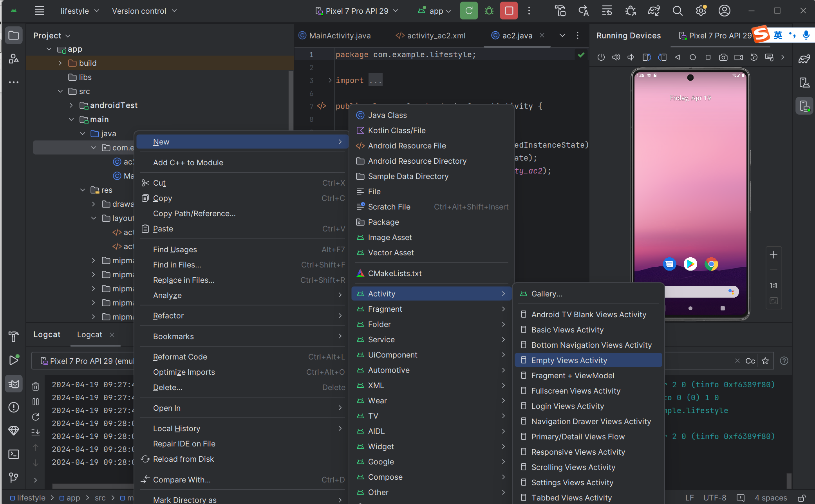Expand the build folder in project tree

click(x=60, y=63)
